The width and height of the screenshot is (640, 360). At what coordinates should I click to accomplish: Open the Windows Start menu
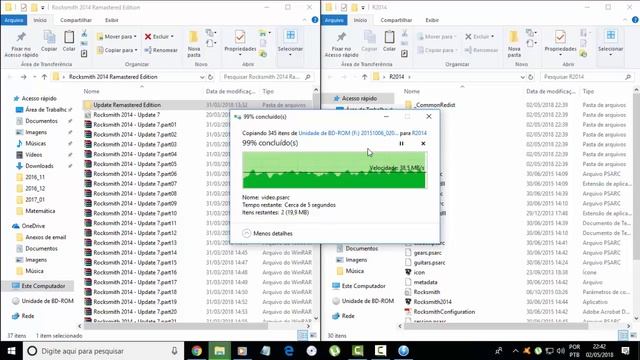pyautogui.click(x=11, y=351)
